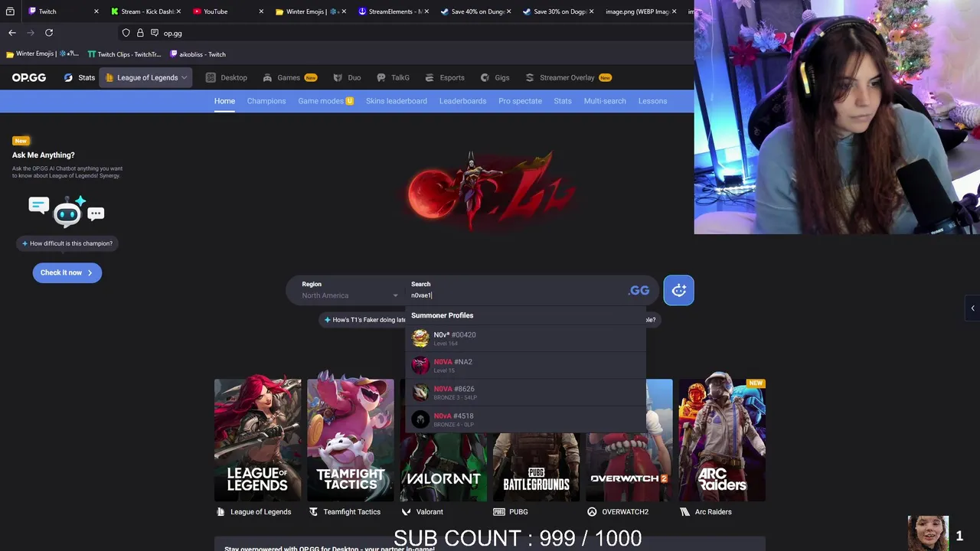Open the Arc Raiders game card
Screen dimensions: 980x551
point(722,440)
